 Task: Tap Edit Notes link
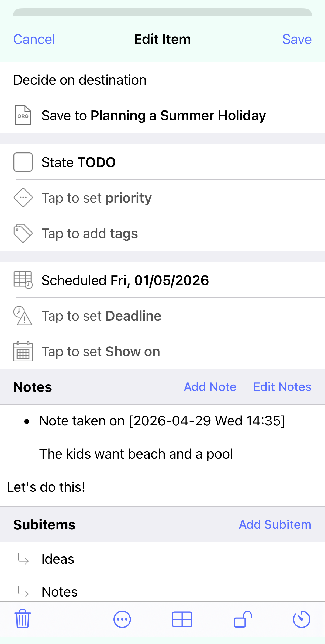[282, 387]
